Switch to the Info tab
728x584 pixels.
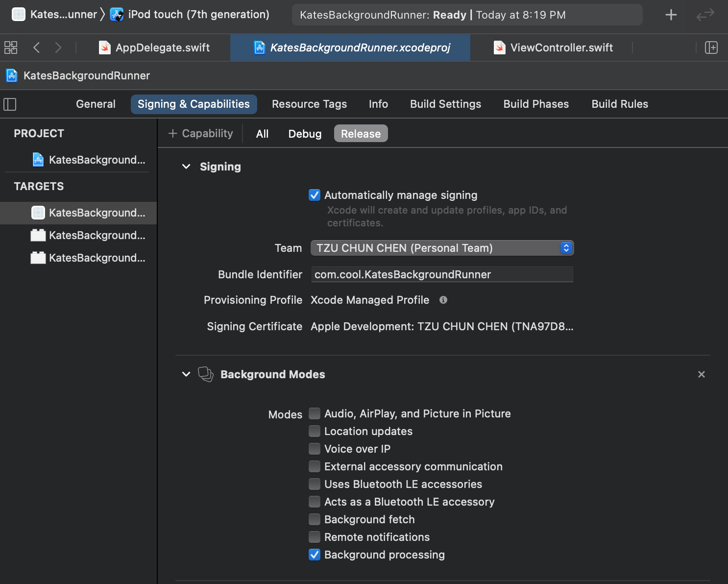click(378, 104)
